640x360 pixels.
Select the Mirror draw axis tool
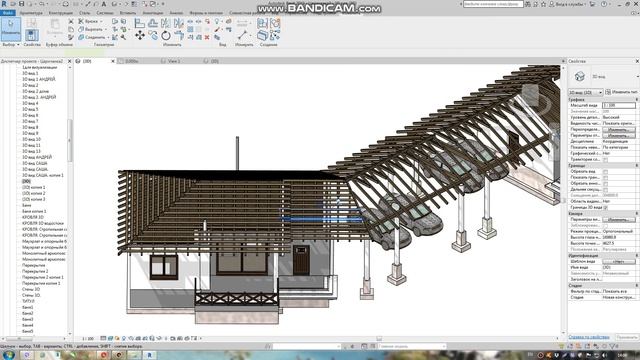click(179, 24)
